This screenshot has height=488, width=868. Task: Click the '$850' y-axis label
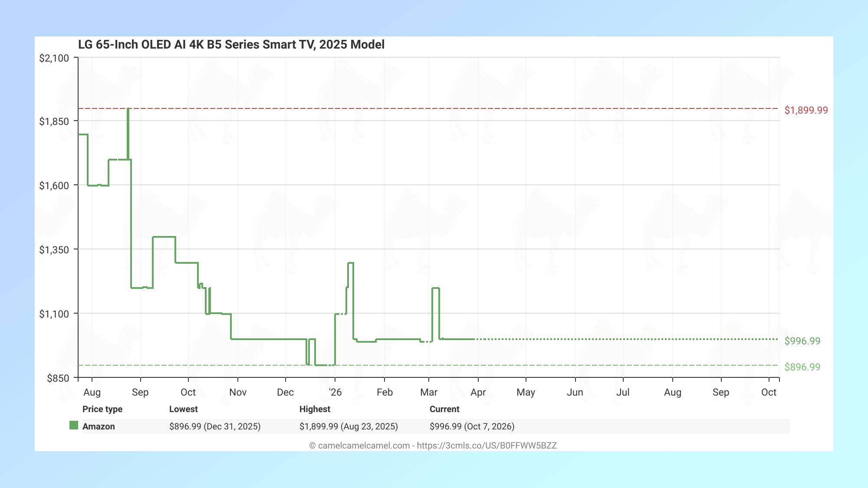tap(58, 378)
